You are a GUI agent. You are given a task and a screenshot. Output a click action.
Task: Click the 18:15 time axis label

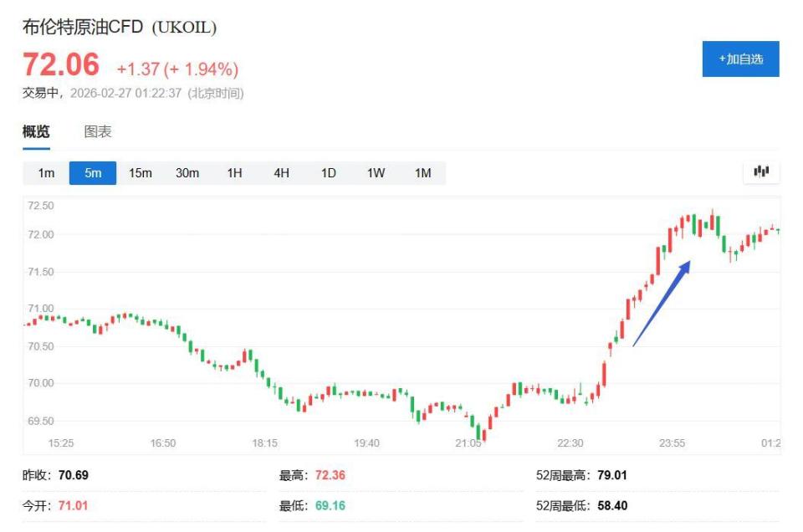click(x=265, y=442)
